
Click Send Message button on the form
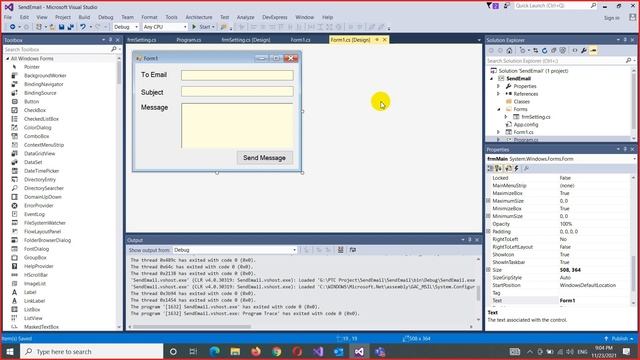(x=264, y=158)
